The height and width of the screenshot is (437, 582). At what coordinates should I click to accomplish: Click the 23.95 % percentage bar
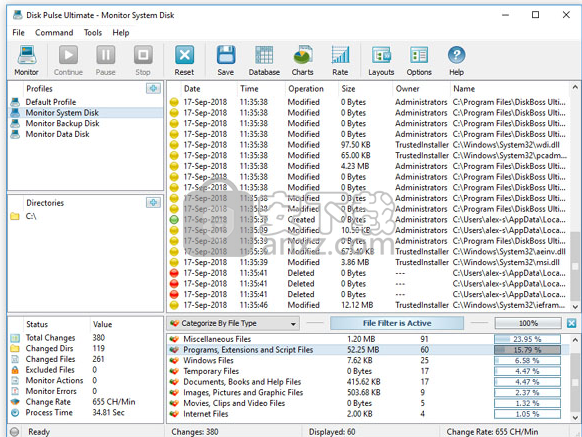527,339
